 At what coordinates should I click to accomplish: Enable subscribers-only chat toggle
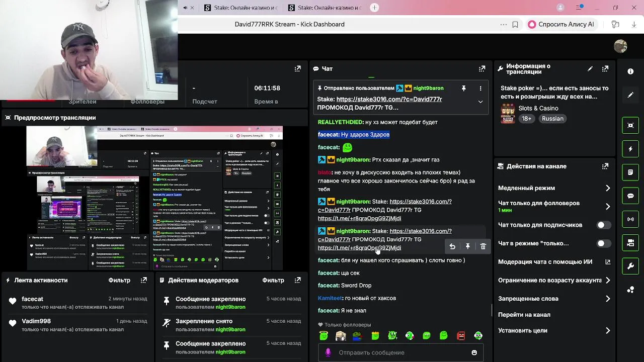(x=603, y=225)
